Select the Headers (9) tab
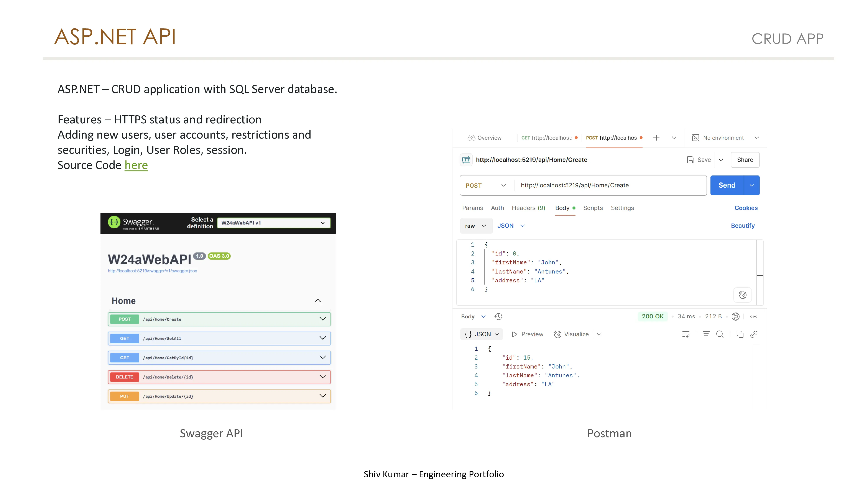Viewport: 868px width, 488px height. pos(528,208)
